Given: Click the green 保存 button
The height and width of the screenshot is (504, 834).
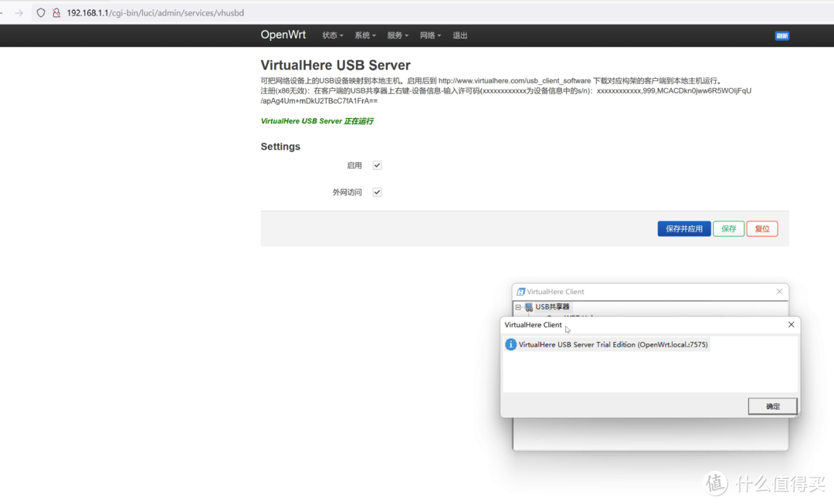Looking at the screenshot, I should (x=729, y=228).
